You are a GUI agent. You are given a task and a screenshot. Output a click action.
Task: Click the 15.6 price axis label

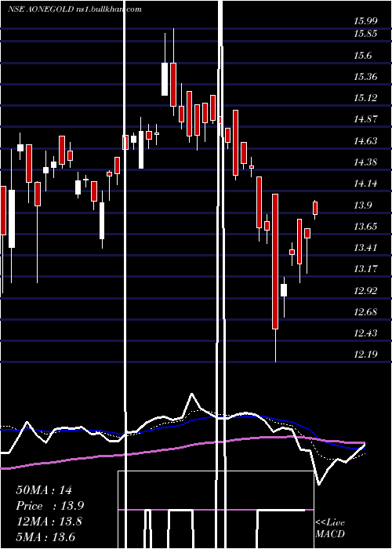[x=362, y=56]
